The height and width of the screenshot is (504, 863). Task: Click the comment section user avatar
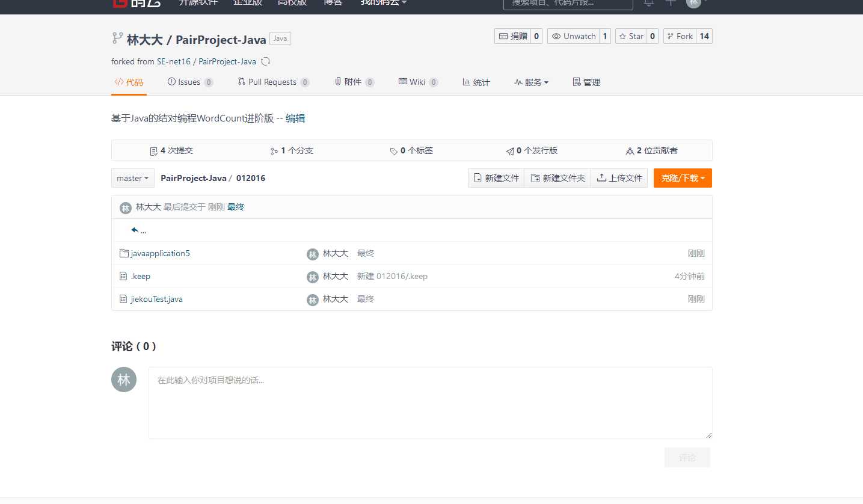pyautogui.click(x=124, y=380)
